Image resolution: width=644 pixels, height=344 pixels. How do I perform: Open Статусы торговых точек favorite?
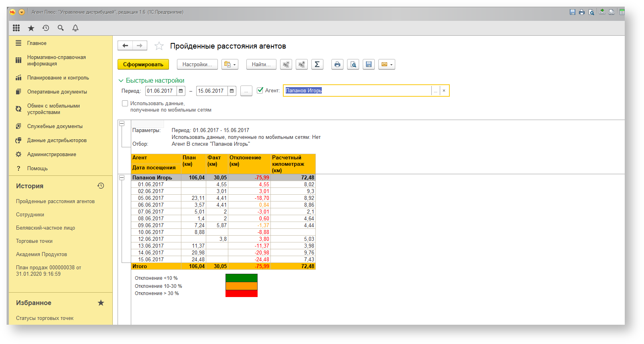[45, 318]
